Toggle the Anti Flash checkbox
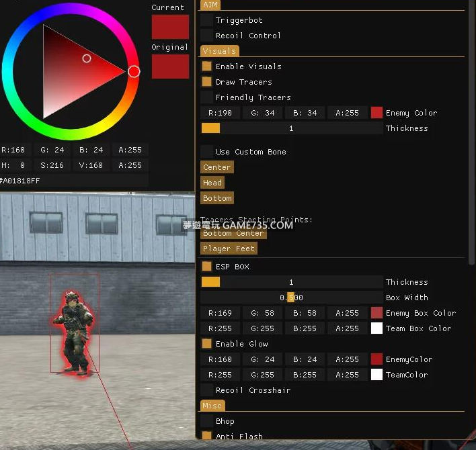The height and width of the screenshot is (450, 476). pos(206,436)
